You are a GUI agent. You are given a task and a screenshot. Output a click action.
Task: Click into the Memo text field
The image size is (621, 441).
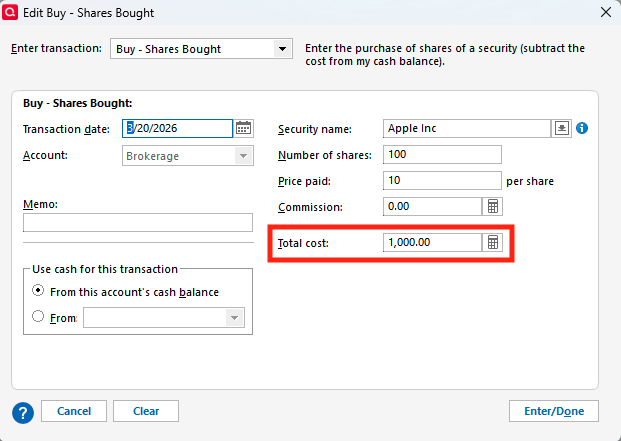[138, 222]
